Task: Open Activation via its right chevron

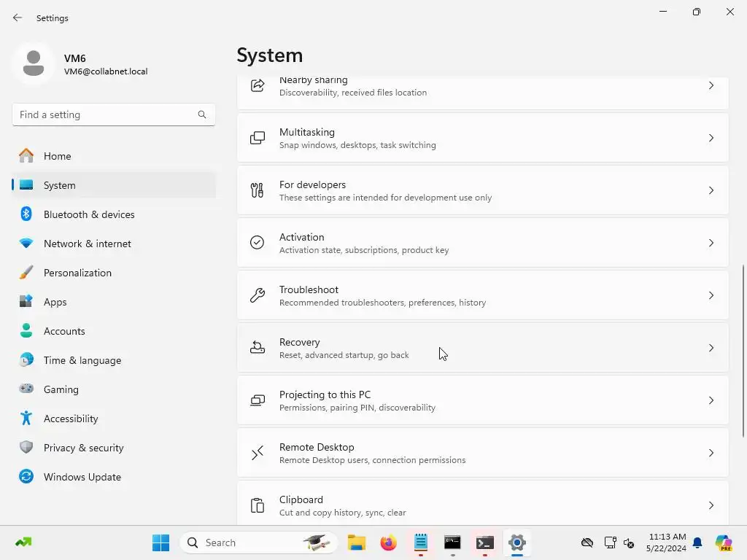Action: click(711, 243)
